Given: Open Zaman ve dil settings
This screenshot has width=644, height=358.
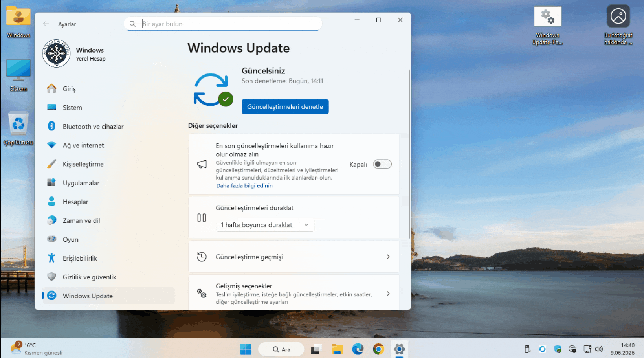Looking at the screenshot, I should [108, 220].
